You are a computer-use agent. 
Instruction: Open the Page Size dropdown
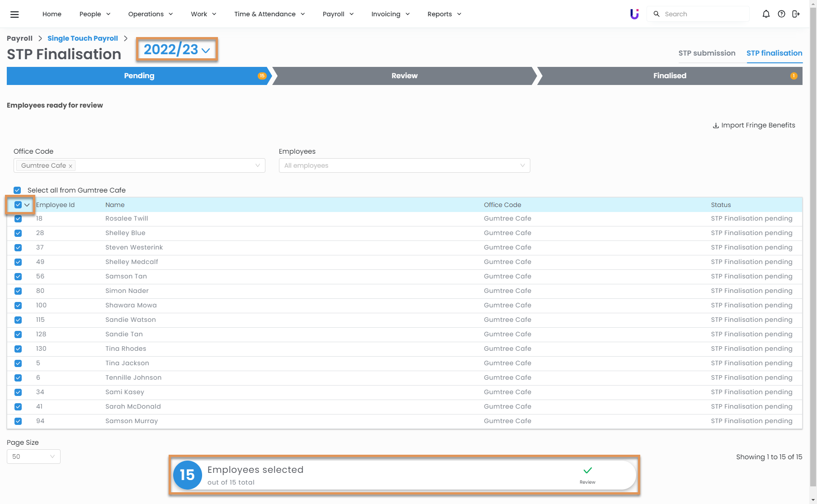33,457
